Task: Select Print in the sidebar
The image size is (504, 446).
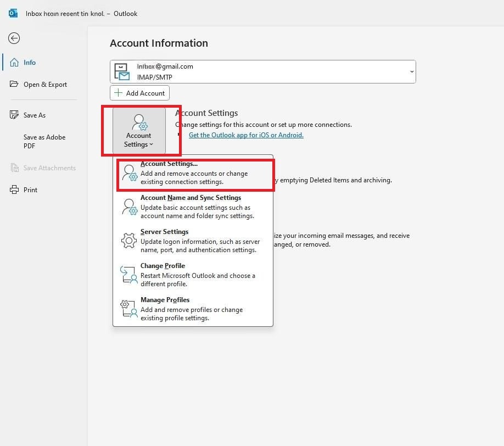Action: click(30, 189)
